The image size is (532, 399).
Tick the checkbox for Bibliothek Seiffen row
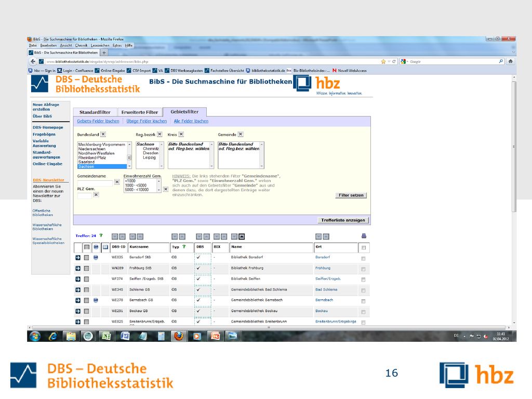click(363, 280)
